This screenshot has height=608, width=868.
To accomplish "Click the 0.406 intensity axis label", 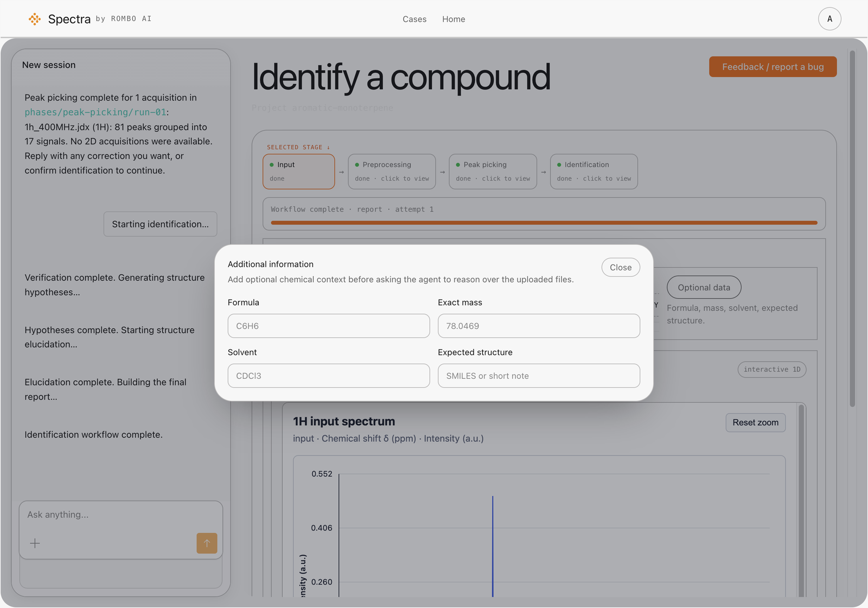I will (x=322, y=528).
